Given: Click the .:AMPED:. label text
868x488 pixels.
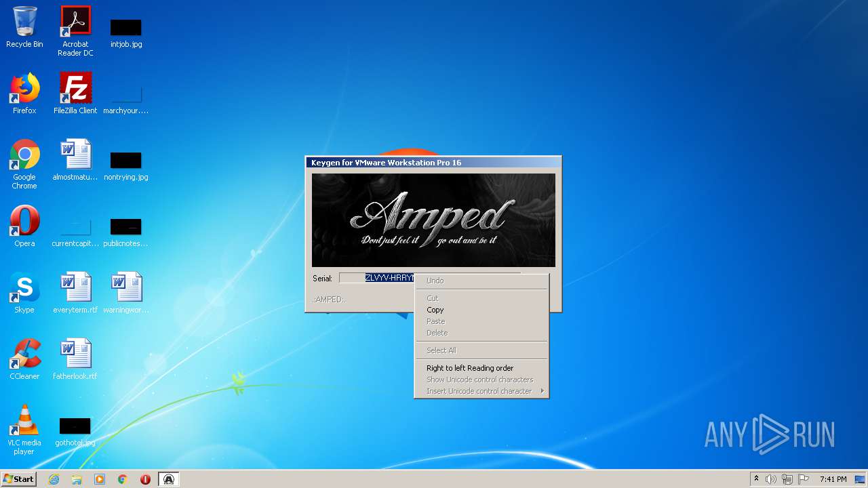Looking at the screenshot, I should [330, 300].
